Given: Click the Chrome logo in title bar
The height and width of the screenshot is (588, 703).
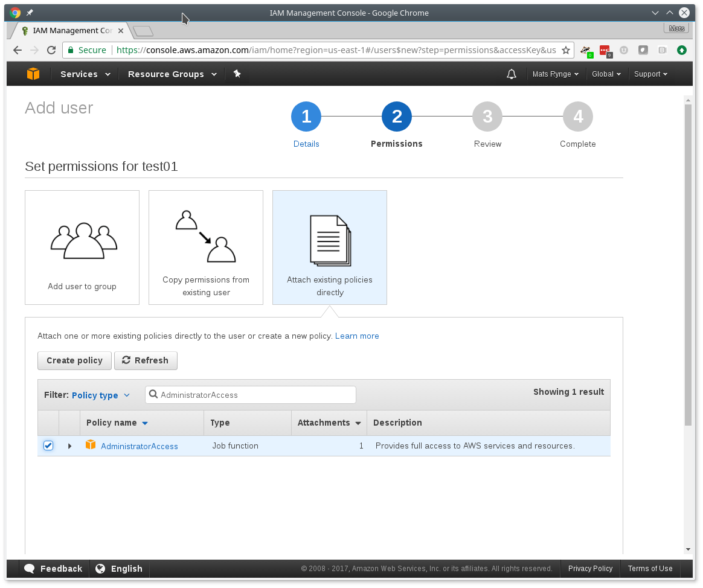Looking at the screenshot, I should click(15, 13).
